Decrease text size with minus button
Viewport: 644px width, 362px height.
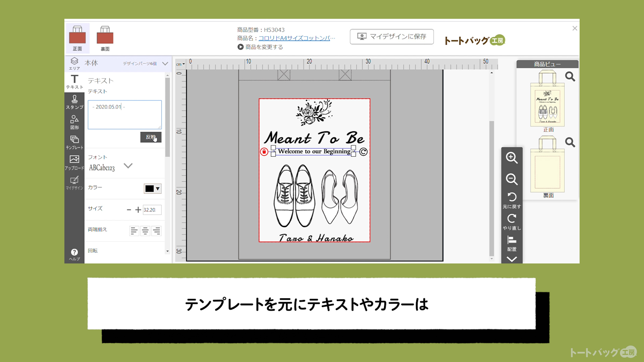(x=129, y=210)
